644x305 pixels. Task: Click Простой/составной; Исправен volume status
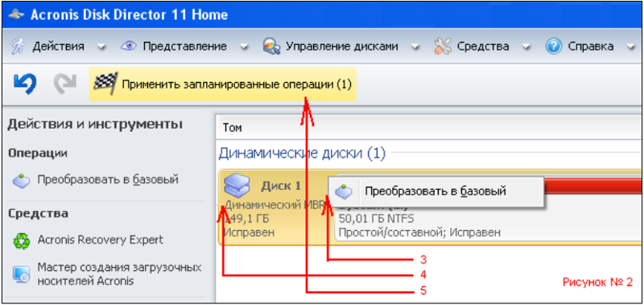click(419, 233)
